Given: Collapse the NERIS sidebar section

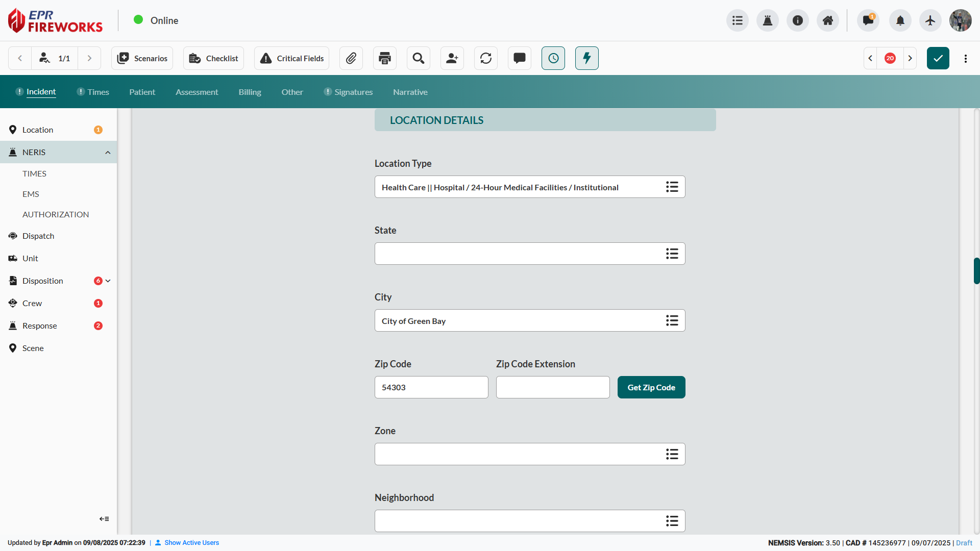Looking at the screenshot, I should tap(108, 153).
